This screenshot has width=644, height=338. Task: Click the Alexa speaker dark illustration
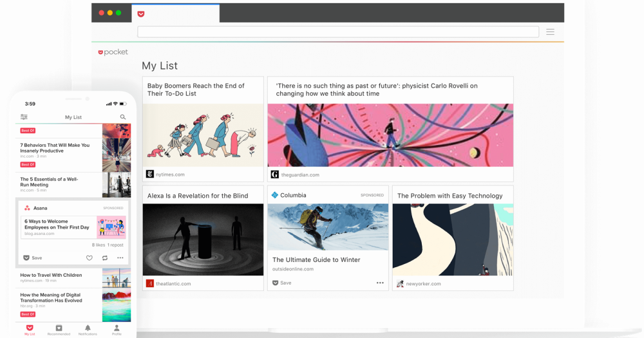[204, 239]
